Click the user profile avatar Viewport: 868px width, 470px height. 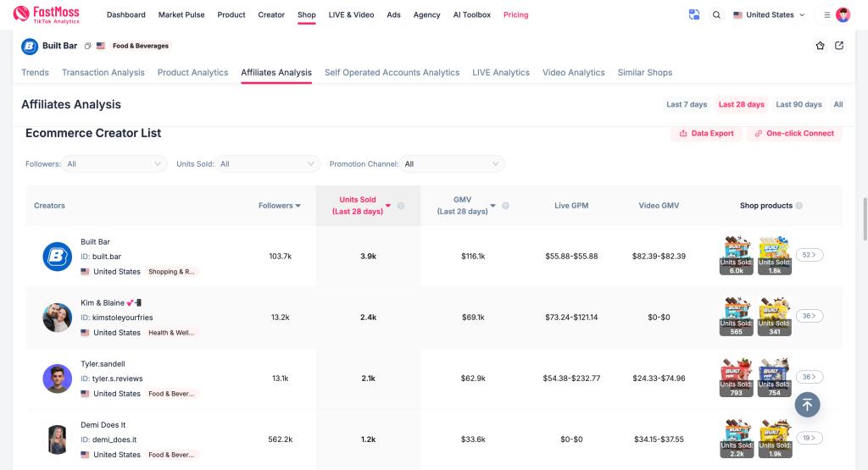point(843,15)
